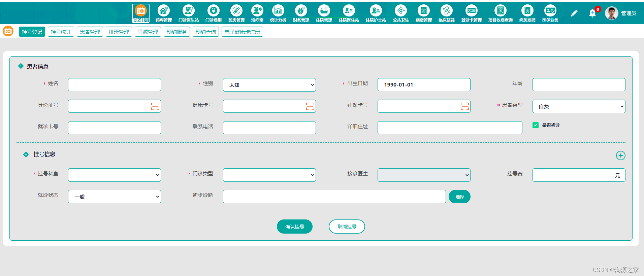Image resolution: width=644 pixels, height=276 pixels.
Task: Open the 接诊医生 dropdown
Action: pyautogui.click(x=424, y=175)
